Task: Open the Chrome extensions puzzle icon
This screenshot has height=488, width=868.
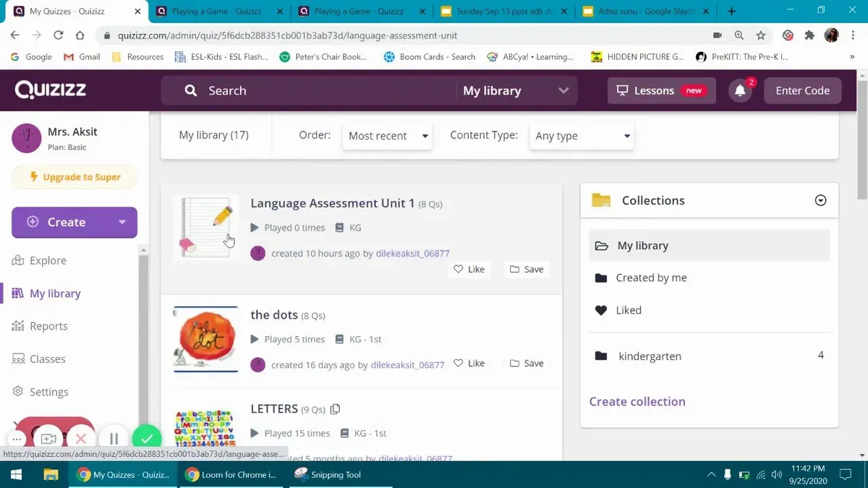Action: (809, 35)
